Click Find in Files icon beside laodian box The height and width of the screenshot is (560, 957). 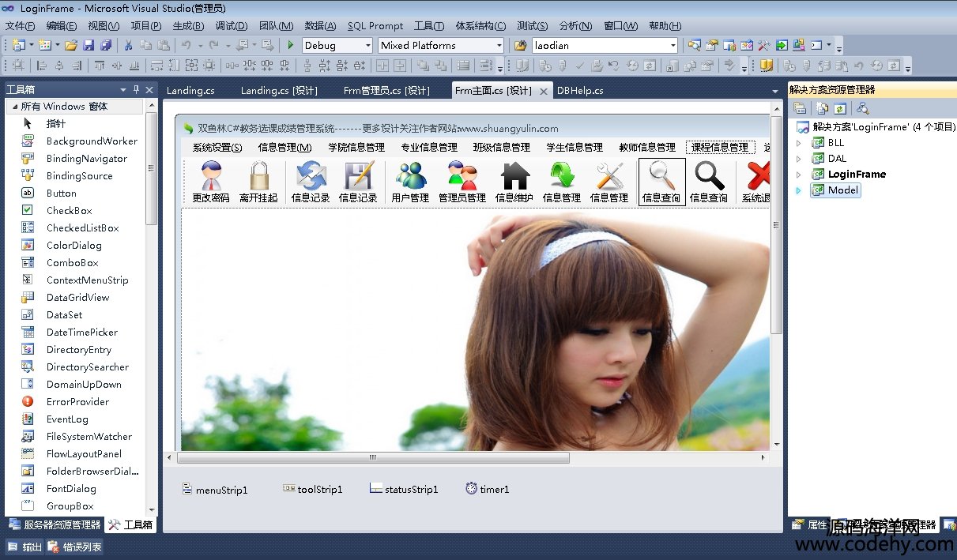pos(520,45)
